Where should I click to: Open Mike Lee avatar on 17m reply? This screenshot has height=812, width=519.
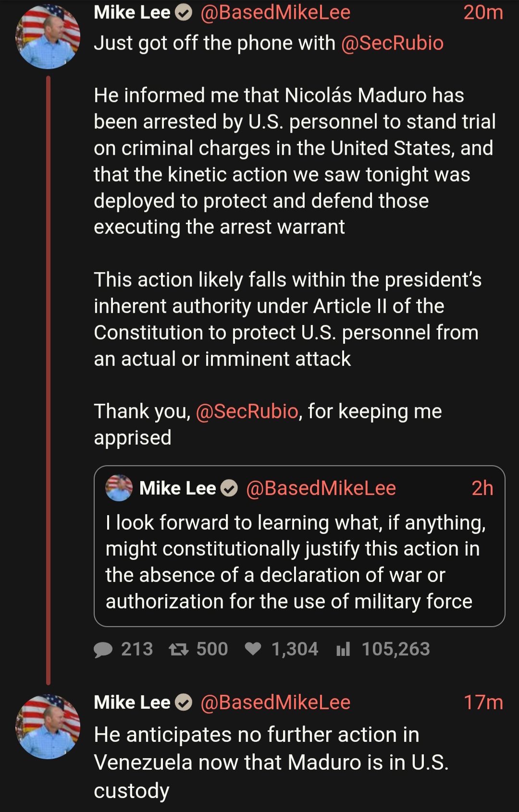(x=48, y=727)
